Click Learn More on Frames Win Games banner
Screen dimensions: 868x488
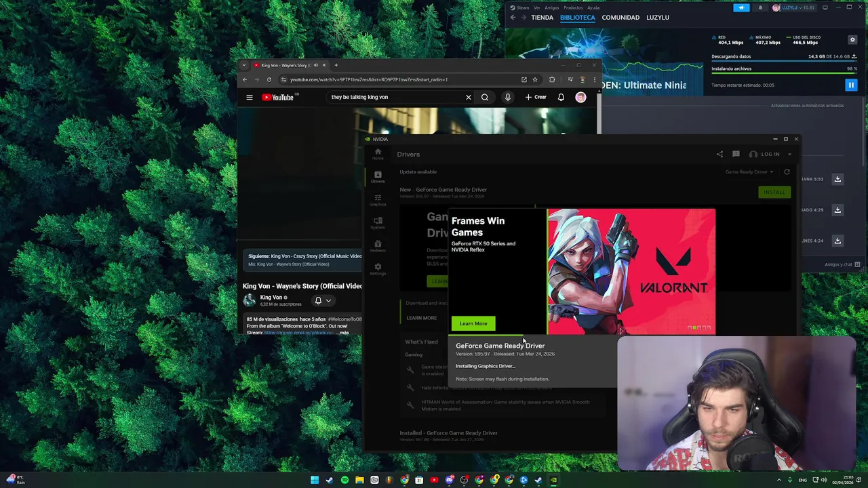tap(473, 323)
